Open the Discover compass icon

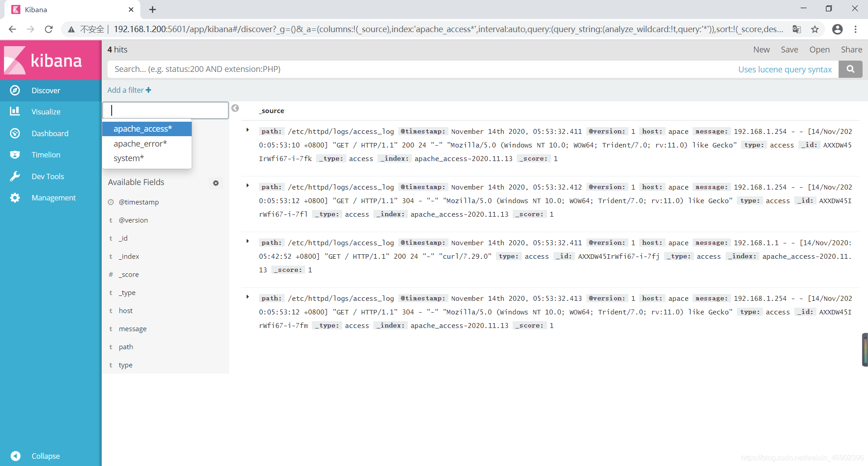click(x=15, y=90)
